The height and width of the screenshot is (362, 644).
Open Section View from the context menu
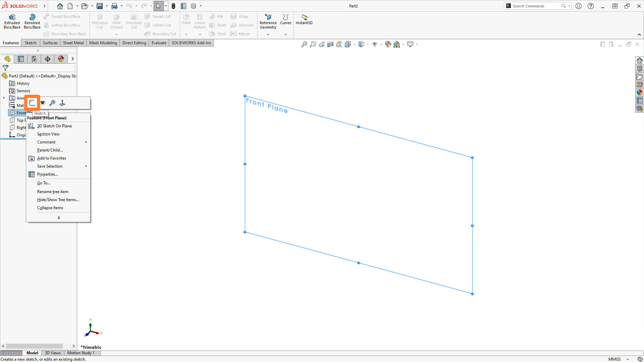pyautogui.click(x=48, y=134)
